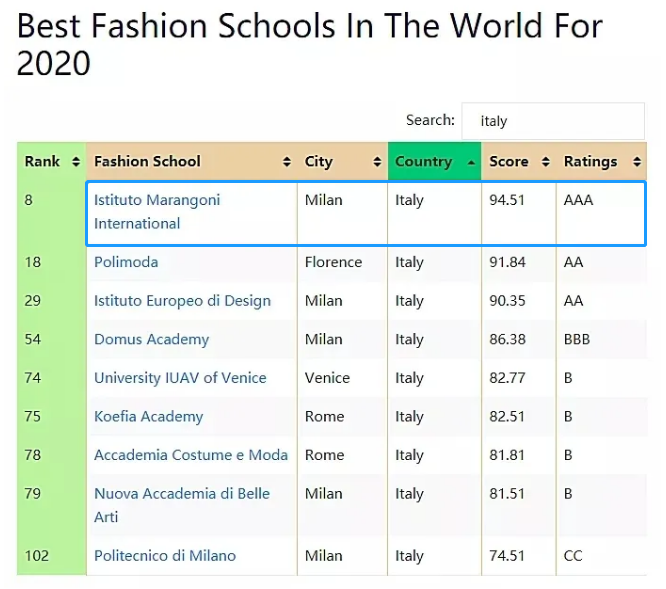Sort by Score column arrows
This screenshot has height=589, width=666.
click(x=546, y=162)
